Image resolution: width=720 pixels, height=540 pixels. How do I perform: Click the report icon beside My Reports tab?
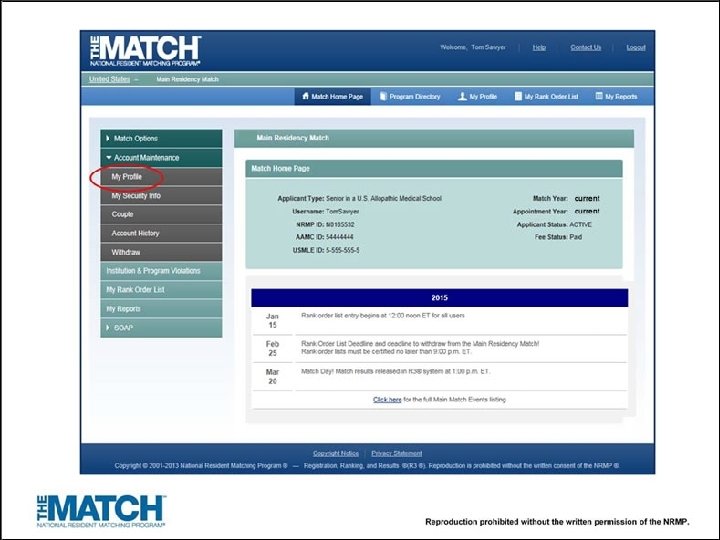pos(599,96)
